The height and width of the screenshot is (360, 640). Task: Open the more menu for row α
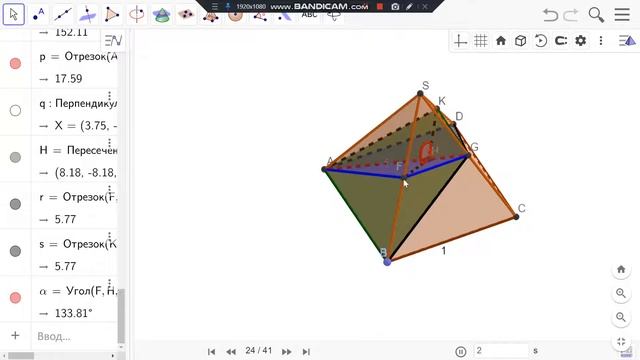[x=109, y=284]
